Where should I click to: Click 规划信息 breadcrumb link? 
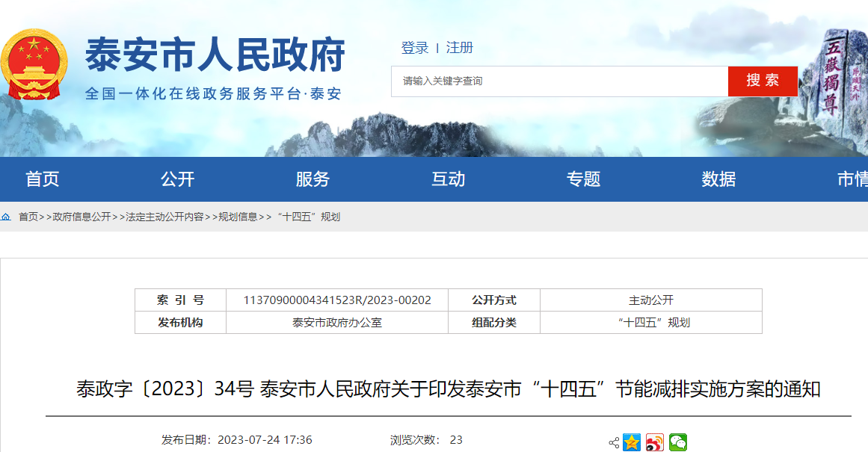238,217
